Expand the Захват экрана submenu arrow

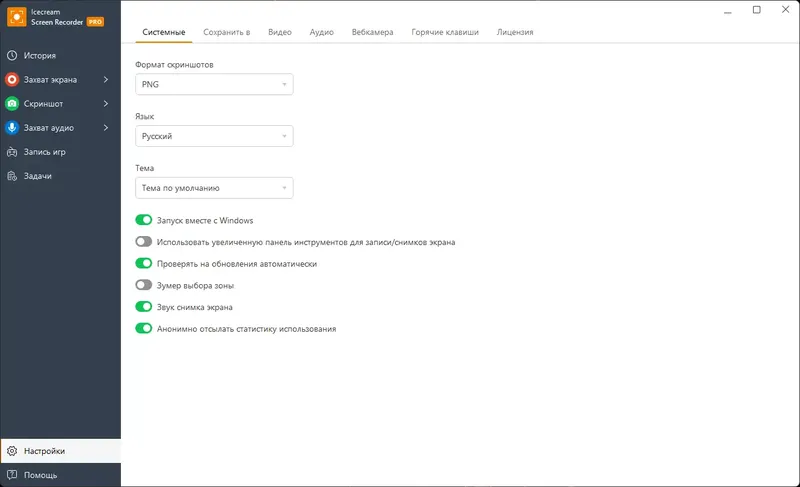pos(105,80)
